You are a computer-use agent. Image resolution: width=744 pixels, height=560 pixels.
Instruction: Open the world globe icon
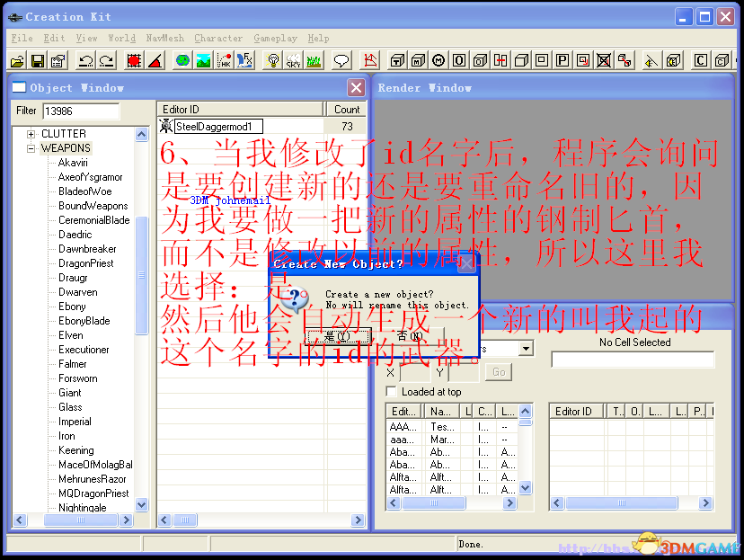coord(182,61)
